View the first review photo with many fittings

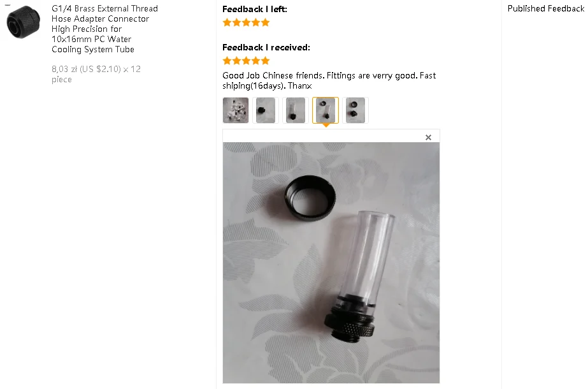point(236,110)
